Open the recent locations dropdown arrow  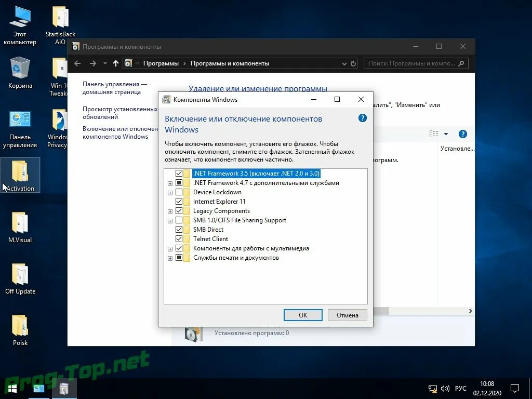click(105, 63)
